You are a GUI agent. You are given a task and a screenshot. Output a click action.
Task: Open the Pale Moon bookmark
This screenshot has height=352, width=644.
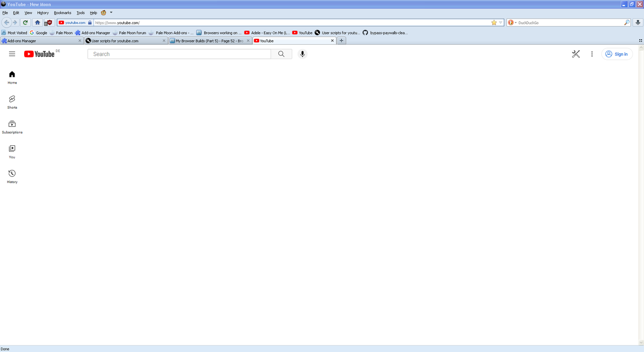pos(61,33)
